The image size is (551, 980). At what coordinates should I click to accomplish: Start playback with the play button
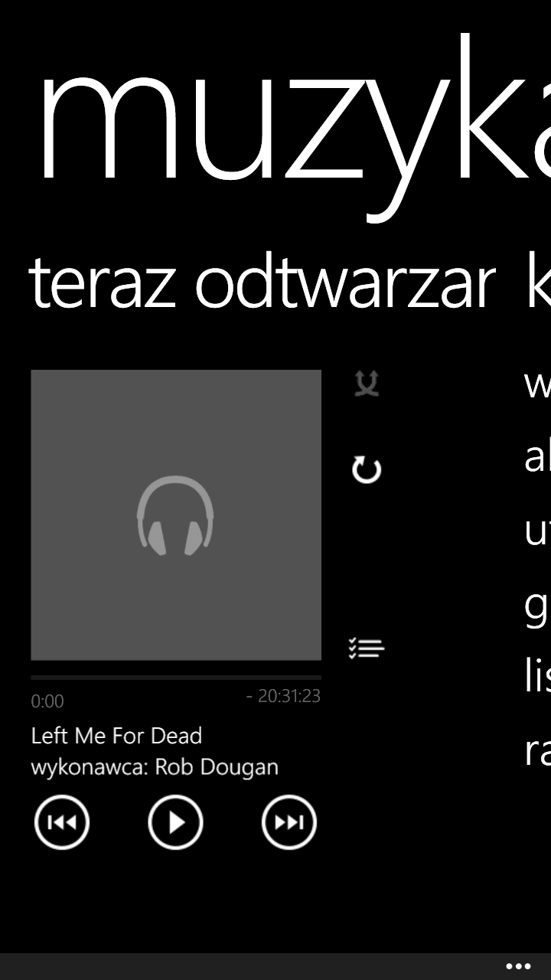coord(175,822)
